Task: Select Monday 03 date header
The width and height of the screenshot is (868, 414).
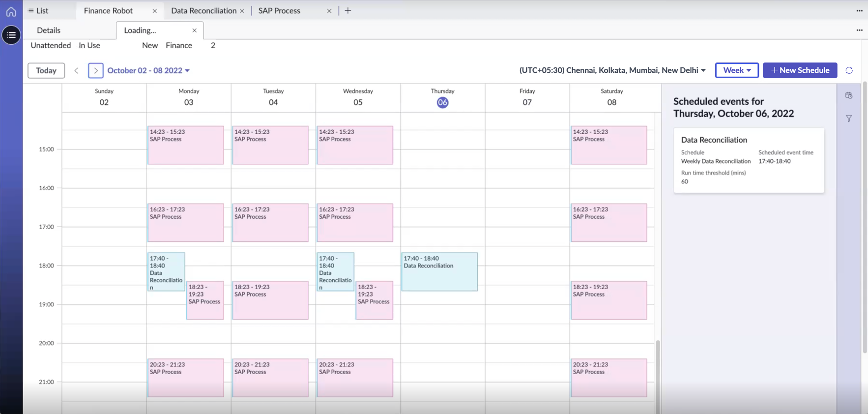Action: click(x=189, y=98)
